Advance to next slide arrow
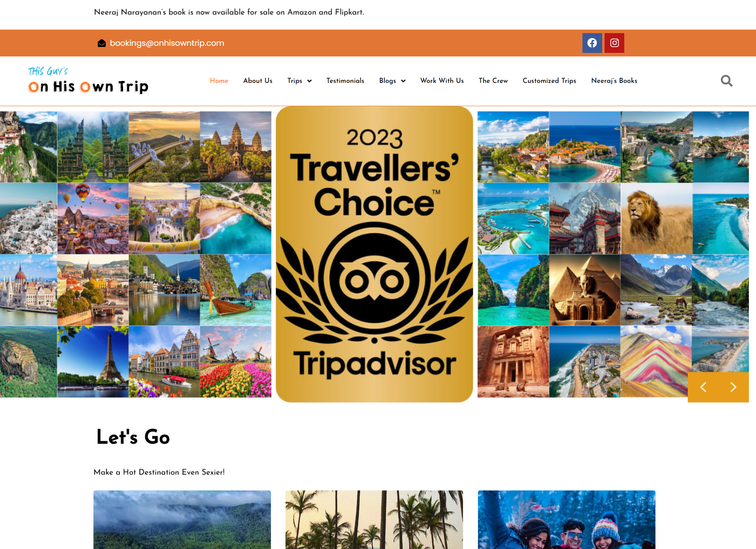The width and height of the screenshot is (756, 549). (x=733, y=387)
